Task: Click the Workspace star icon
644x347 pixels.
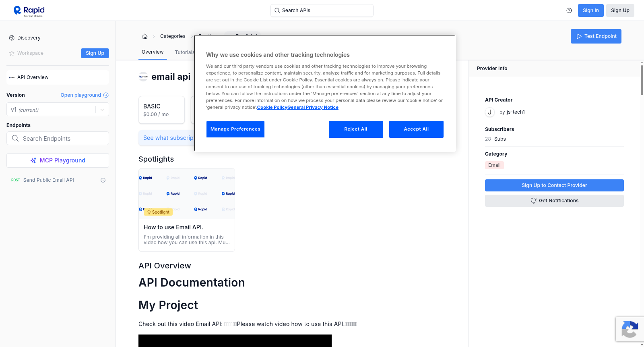Action: [x=12, y=53]
